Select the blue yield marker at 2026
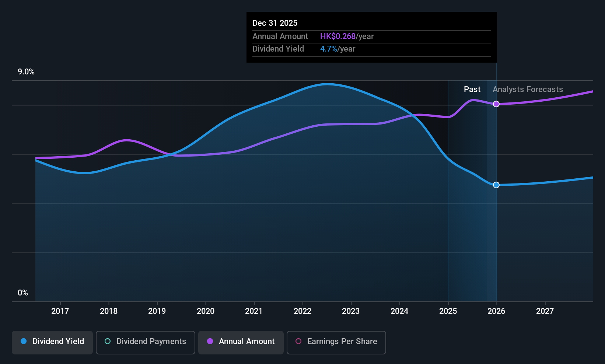 pyautogui.click(x=496, y=185)
